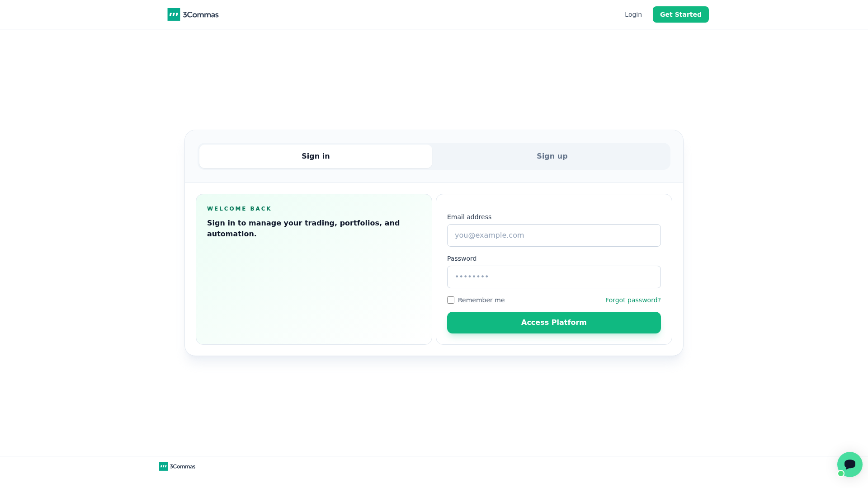Click the Get Started button
This screenshot has height=488, width=868.
click(680, 14)
